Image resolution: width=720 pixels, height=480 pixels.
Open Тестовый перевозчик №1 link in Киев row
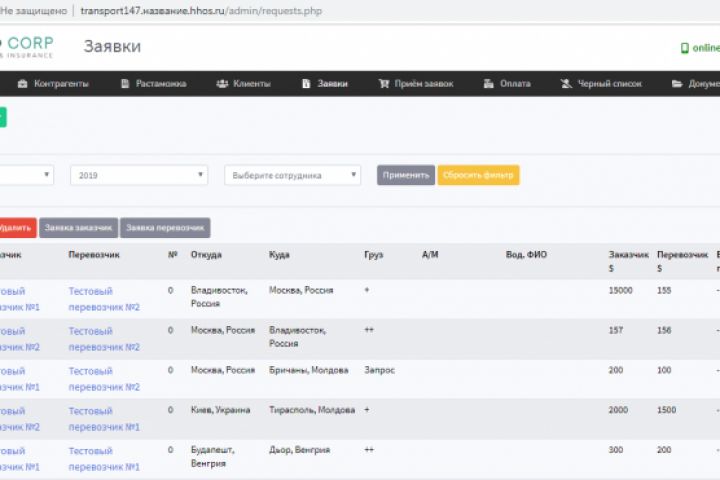[x=104, y=419]
